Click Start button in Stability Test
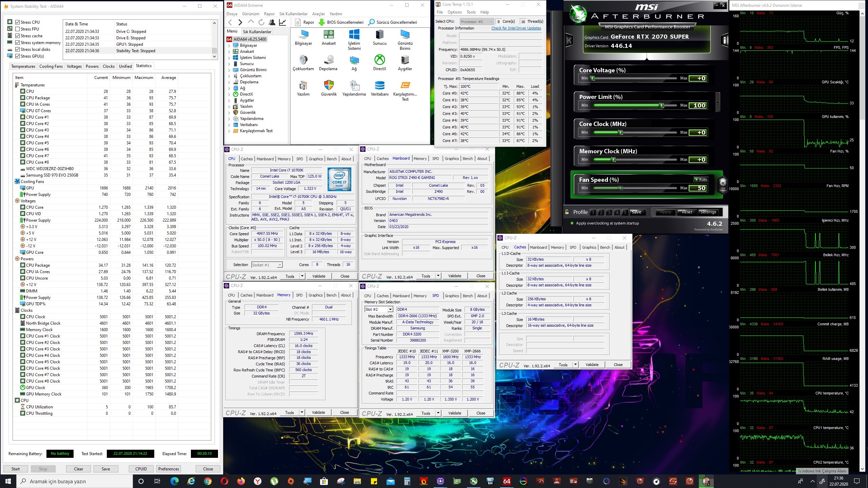 pos(16,469)
